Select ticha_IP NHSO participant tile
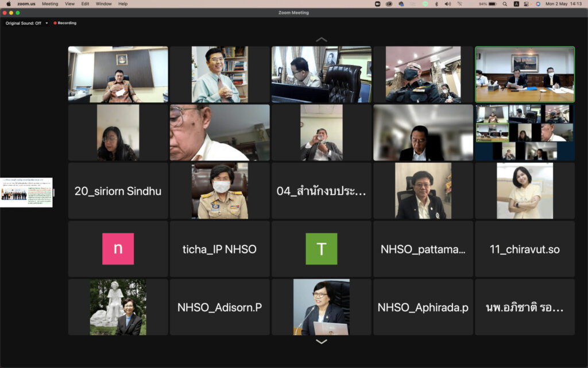 [x=219, y=249]
